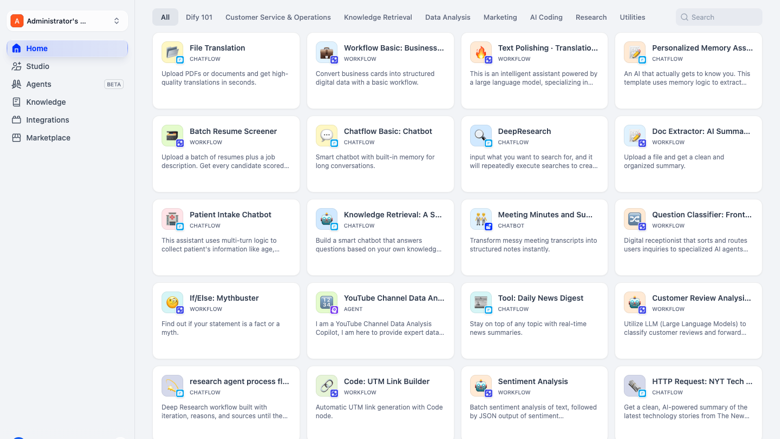The width and height of the screenshot is (780, 439).
Task: Open the AI Coding category tab
Action: 546,17
